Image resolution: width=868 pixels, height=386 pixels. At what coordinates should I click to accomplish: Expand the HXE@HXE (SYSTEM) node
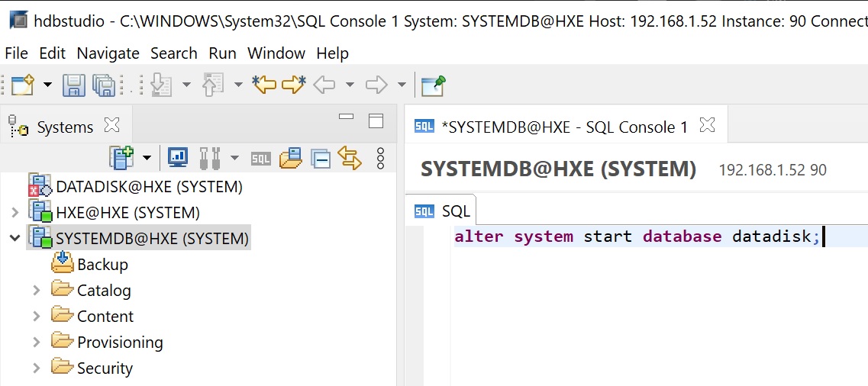tap(15, 213)
